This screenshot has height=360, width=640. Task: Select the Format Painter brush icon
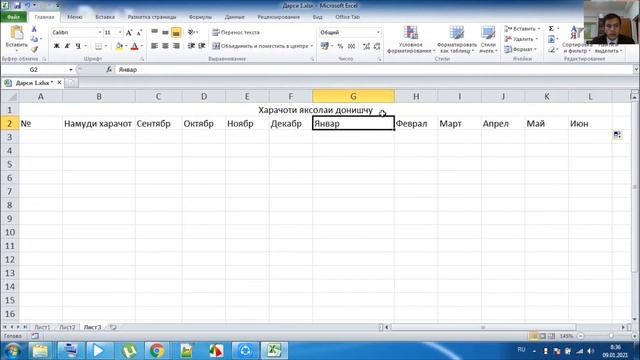point(34,49)
